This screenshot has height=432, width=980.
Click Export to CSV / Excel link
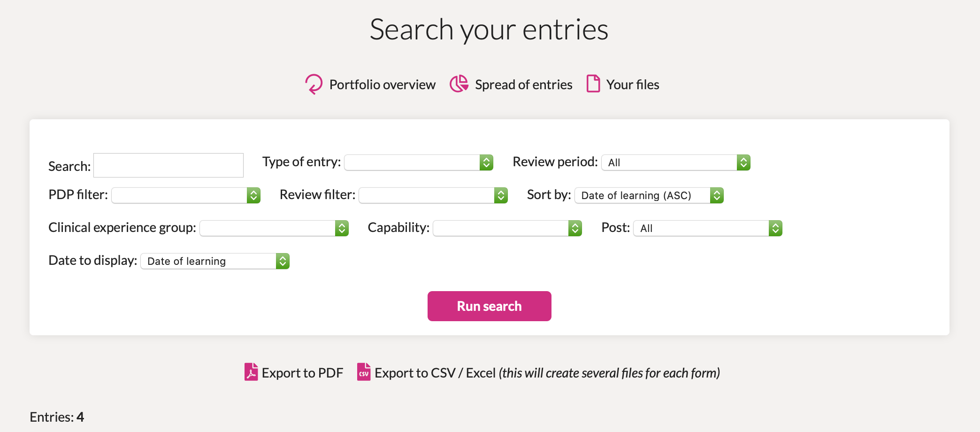435,373
